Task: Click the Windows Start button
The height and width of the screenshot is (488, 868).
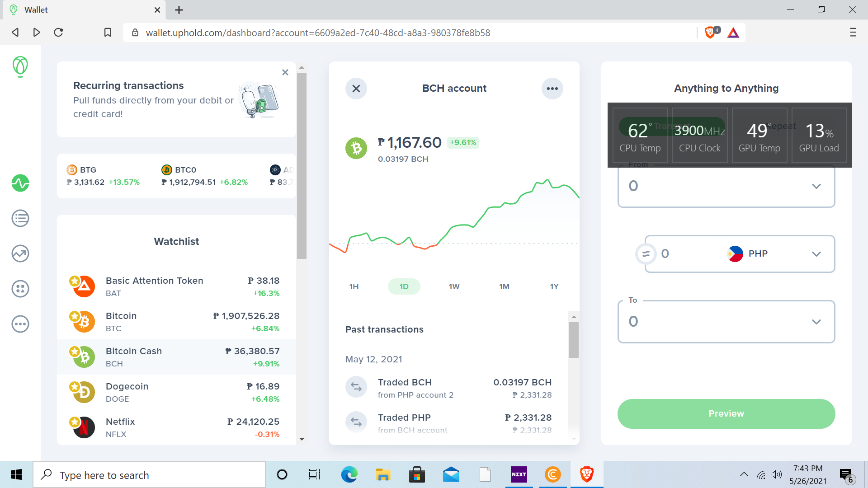Action: pos(16,474)
